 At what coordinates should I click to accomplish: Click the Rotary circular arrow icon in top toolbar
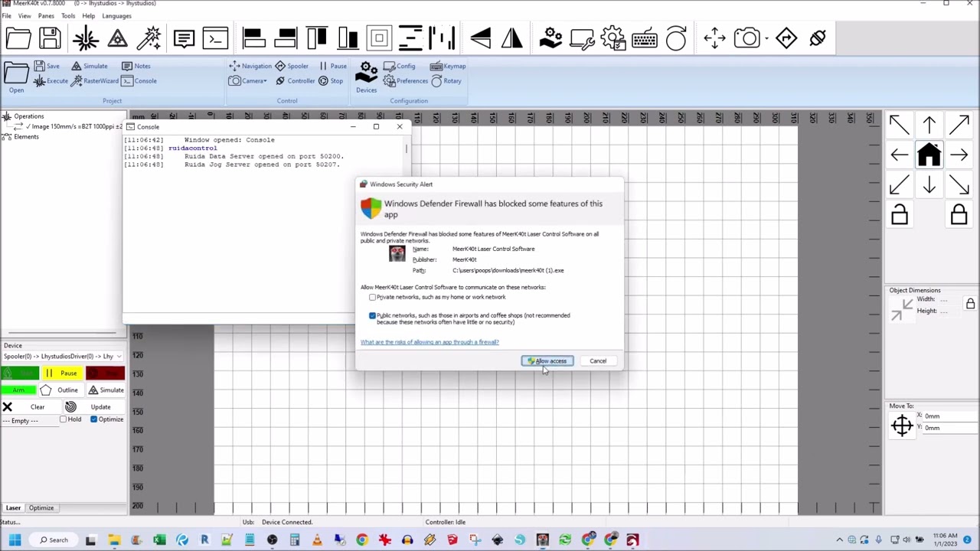point(676,38)
